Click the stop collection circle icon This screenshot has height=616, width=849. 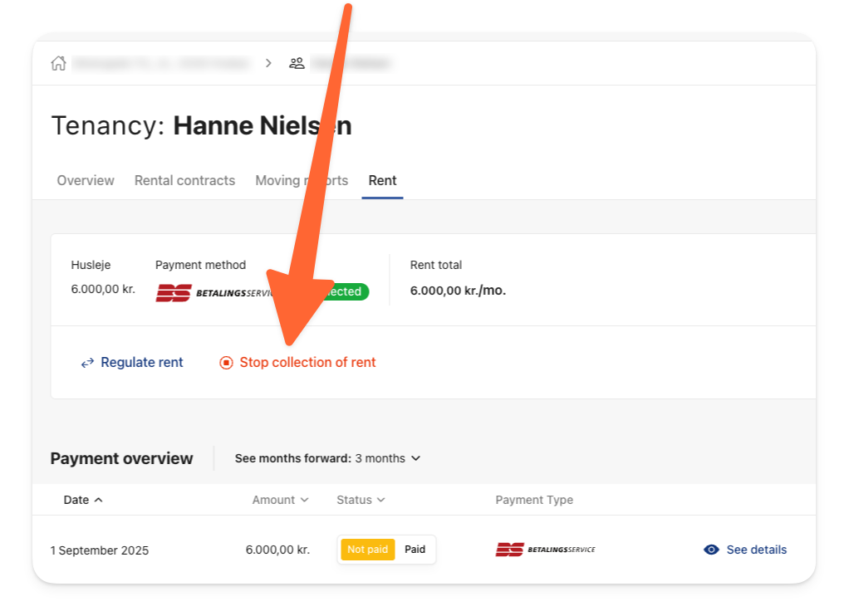(226, 363)
